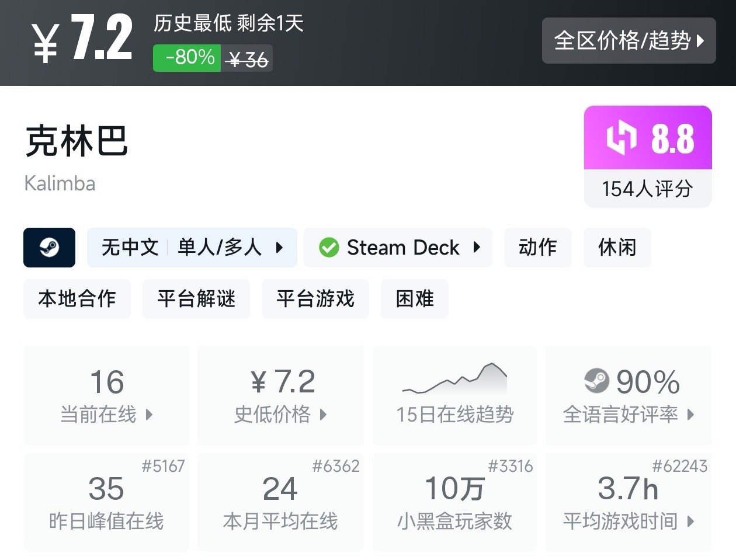Select the 休闲 genre tag

coord(617,248)
